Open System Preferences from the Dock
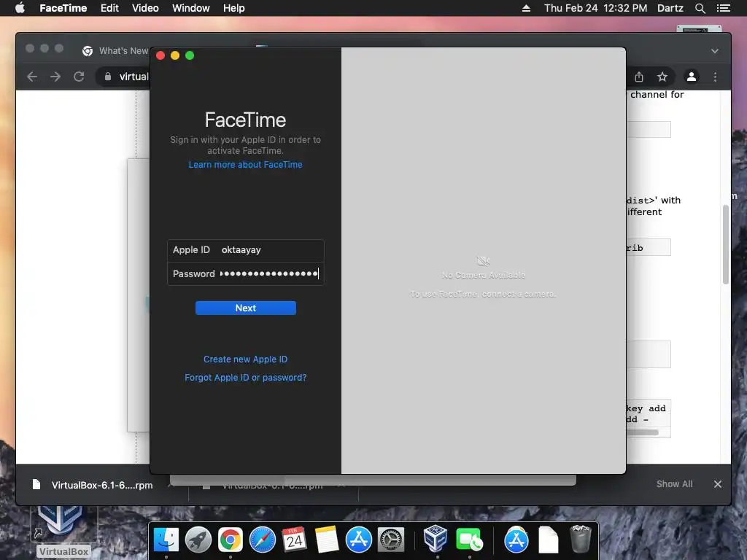Image resolution: width=747 pixels, height=560 pixels. (x=391, y=540)
